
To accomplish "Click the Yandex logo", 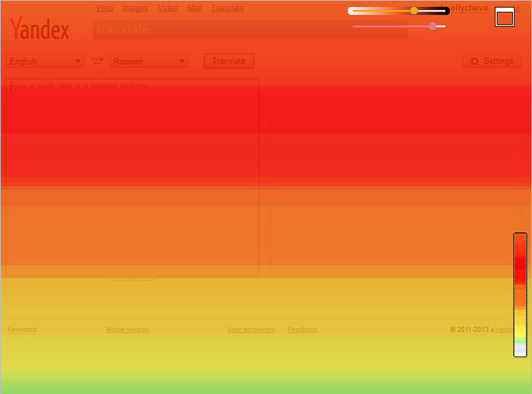I will (40, 30).
